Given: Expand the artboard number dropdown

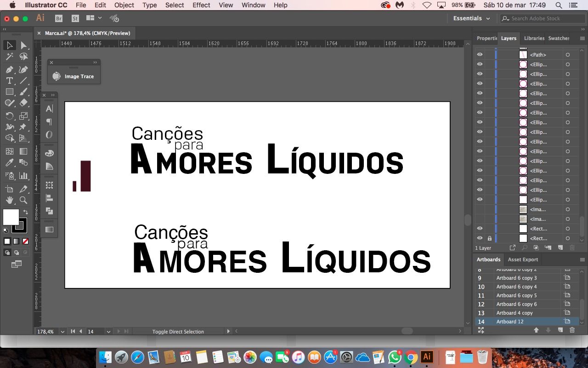Looking at the screenshot, I should tap(108, 331).
